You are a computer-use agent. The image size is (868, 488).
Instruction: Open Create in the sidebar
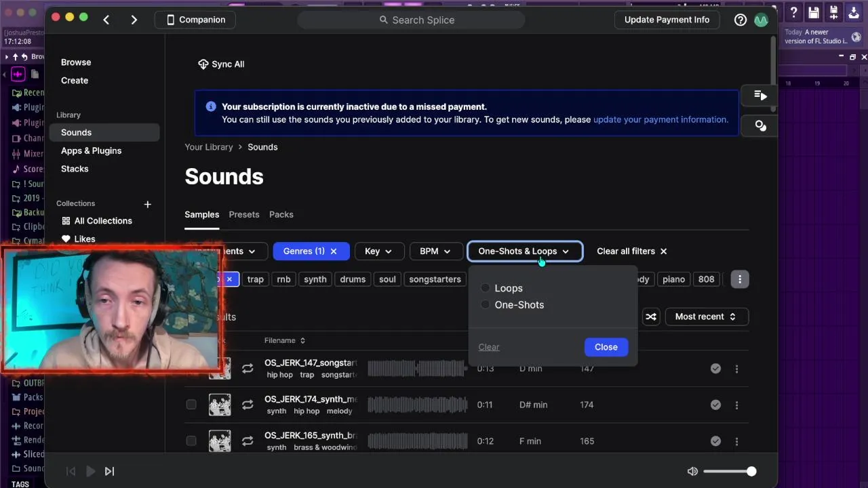pos(75,80)
